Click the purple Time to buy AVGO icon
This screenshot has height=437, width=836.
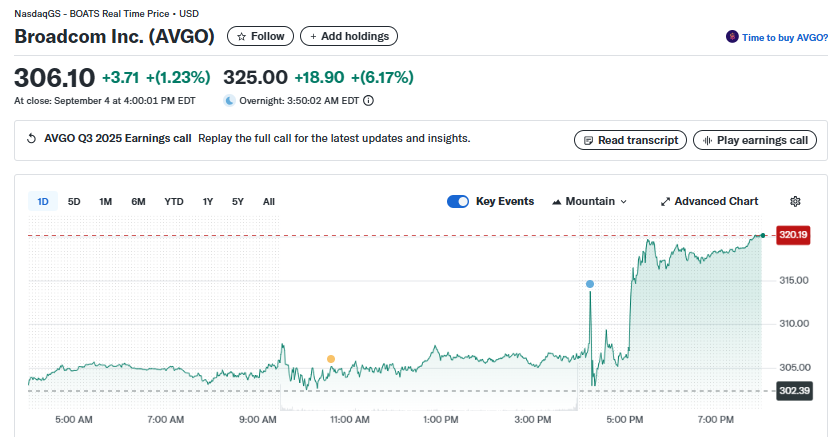coord(732,37)
